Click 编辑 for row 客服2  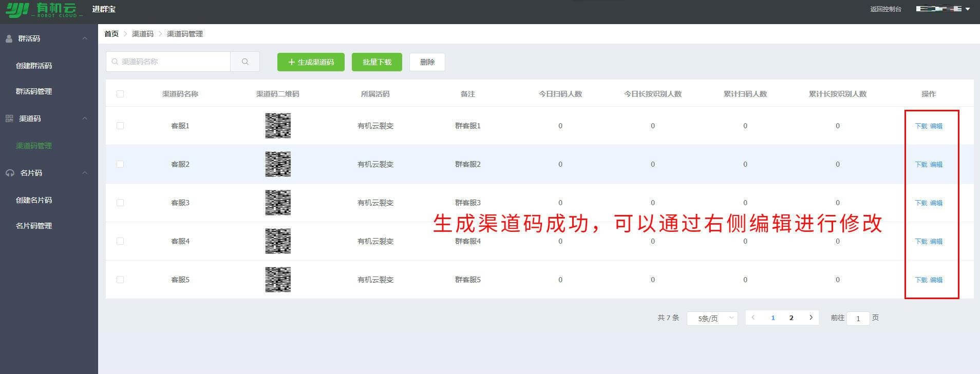click(x=936, y=164)
